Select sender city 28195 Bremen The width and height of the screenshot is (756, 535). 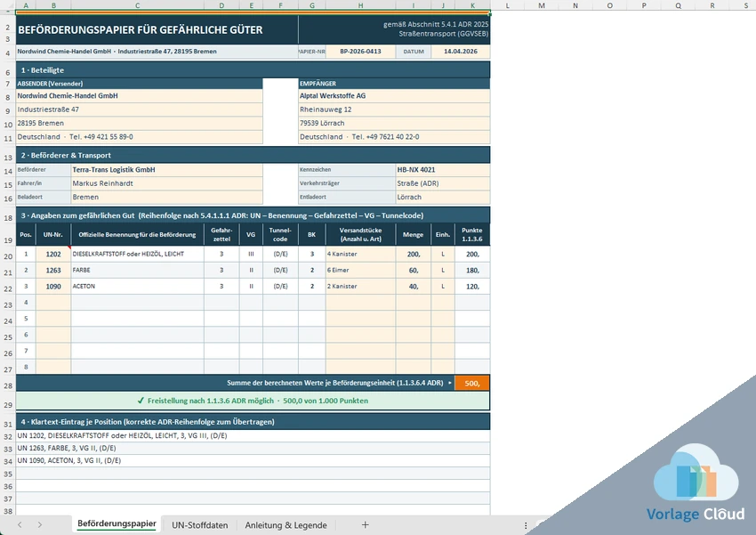coord(140,123)
